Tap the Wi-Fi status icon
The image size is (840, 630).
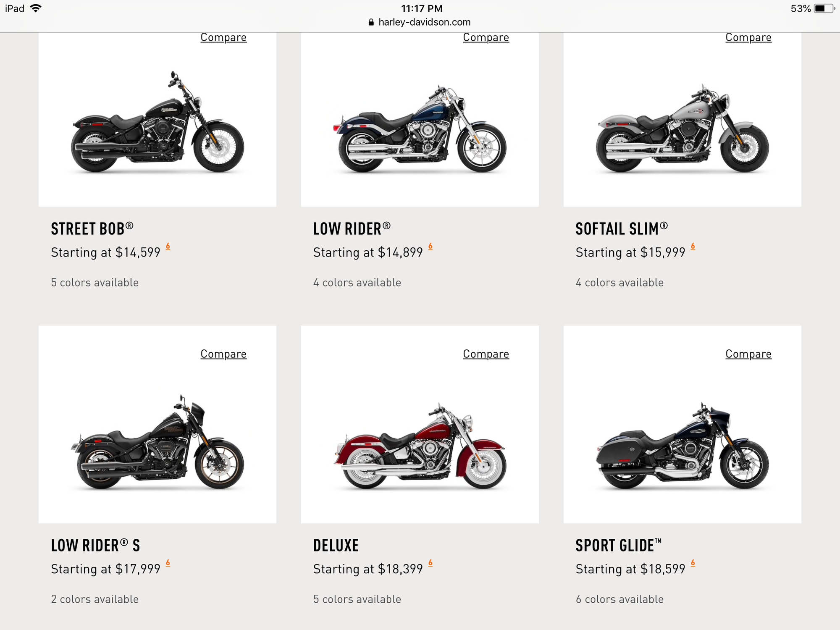[x=36, y=8]
